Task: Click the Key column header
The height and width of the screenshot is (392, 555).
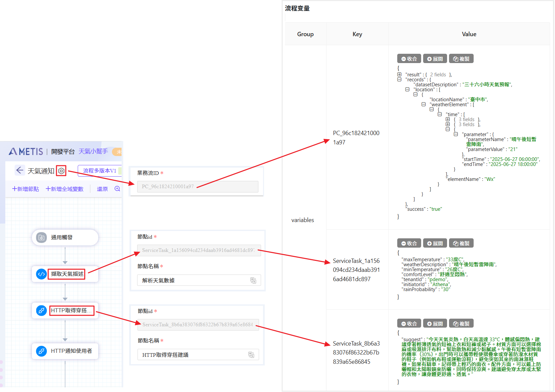Action: (x=357, y=34)
